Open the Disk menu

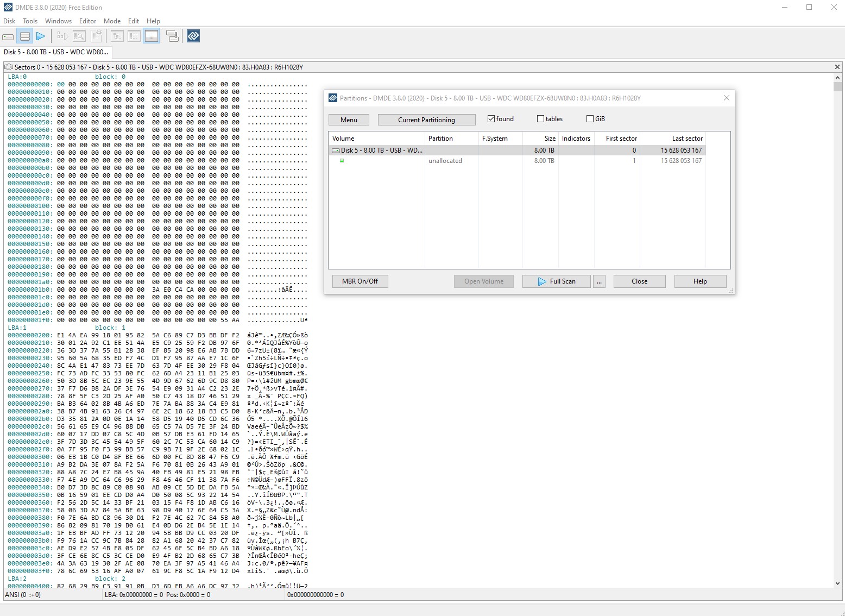[x=9, y=21]
